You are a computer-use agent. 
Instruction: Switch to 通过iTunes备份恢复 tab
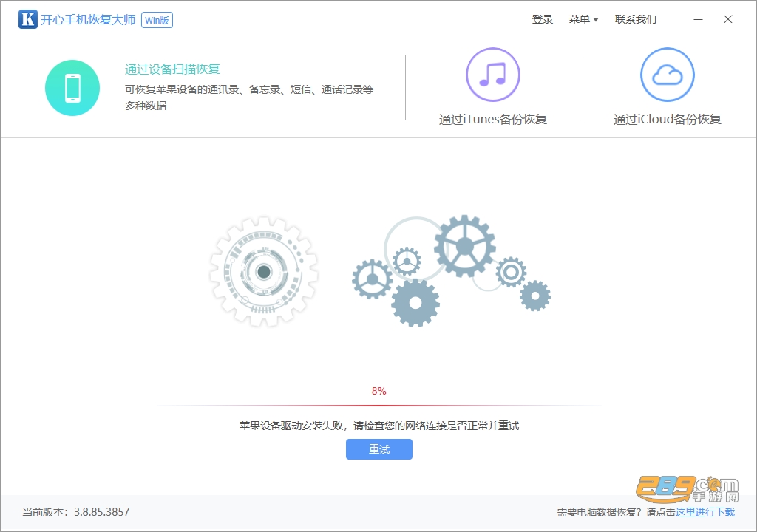(x=493, y=119)
